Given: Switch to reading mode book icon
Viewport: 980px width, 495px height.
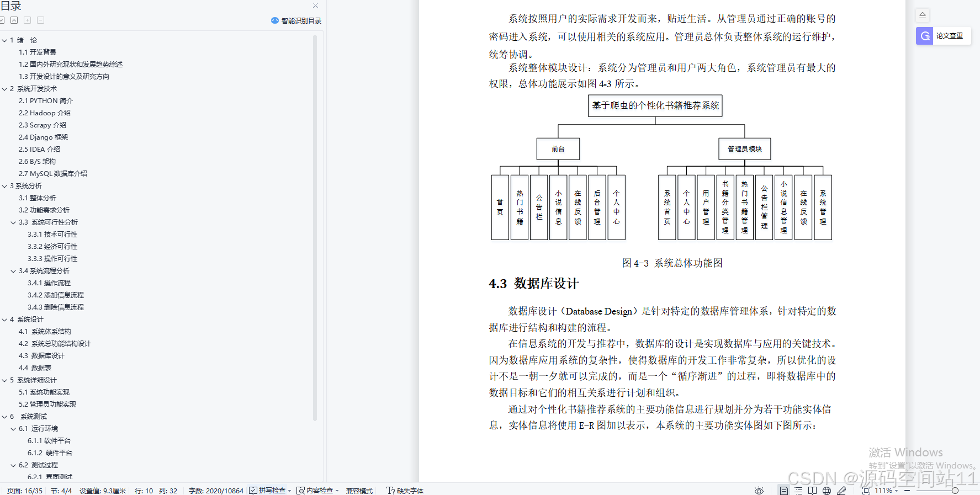Looking at the screenshot, I should [812, 491].
